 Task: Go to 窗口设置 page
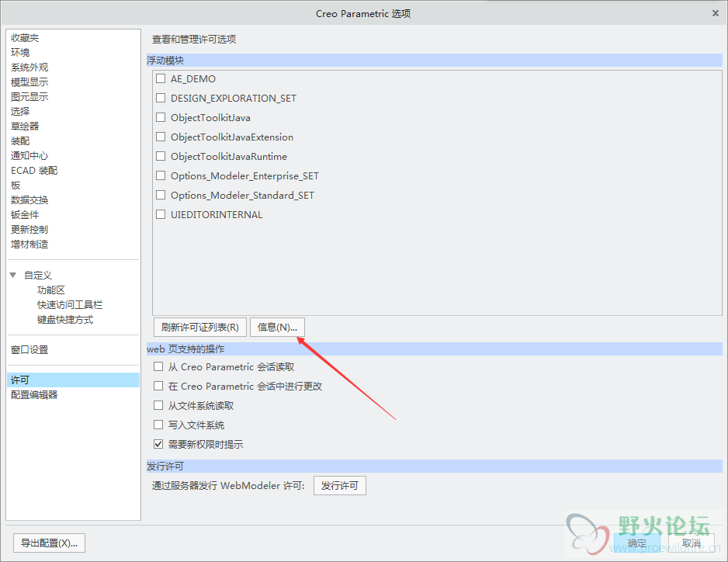pyautogui.click(x=29, y=350)
